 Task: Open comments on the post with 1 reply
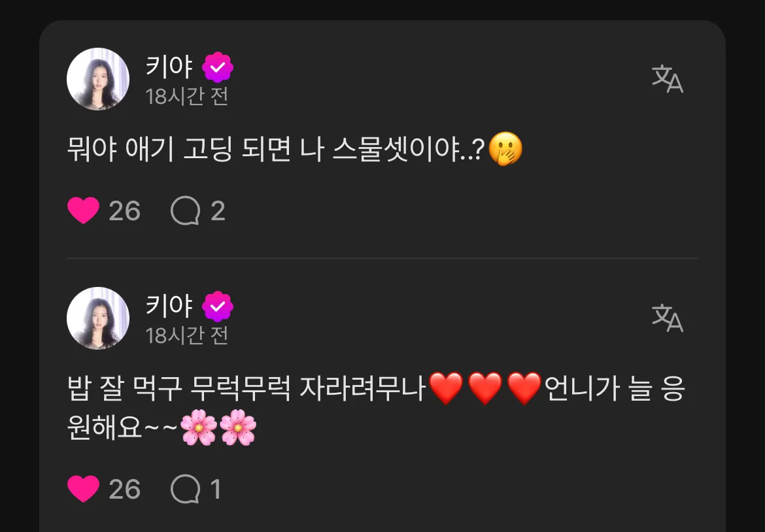pyautogui.click(x=186, y=489)
